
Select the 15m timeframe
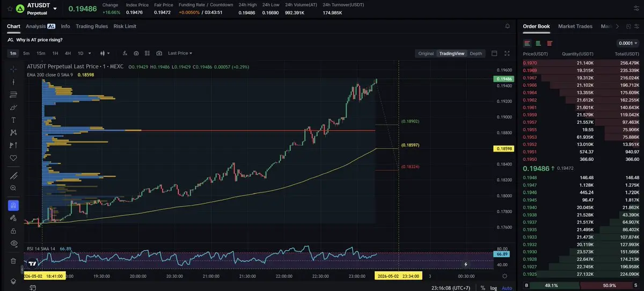(41, 53)
